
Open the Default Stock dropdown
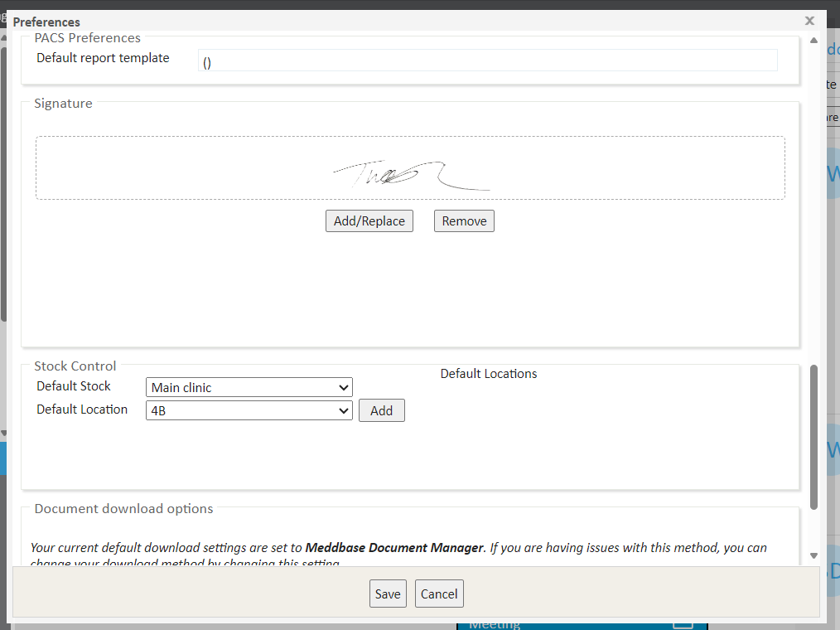coord(249,387)
